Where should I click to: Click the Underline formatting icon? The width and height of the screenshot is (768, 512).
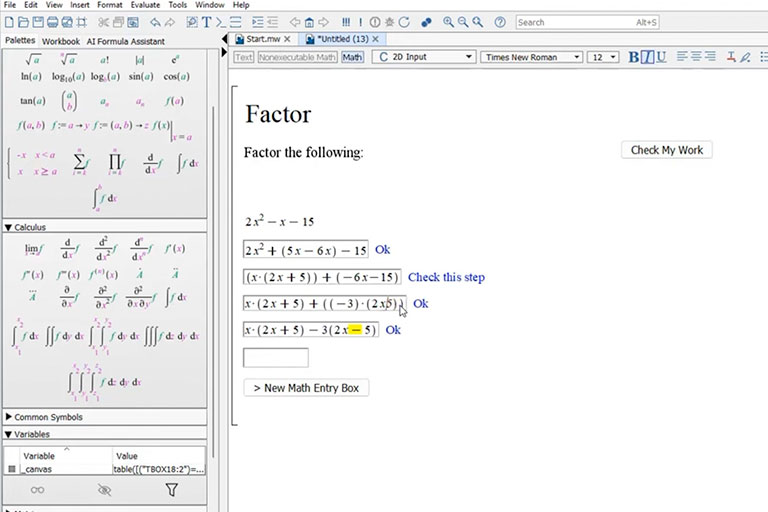661,57
